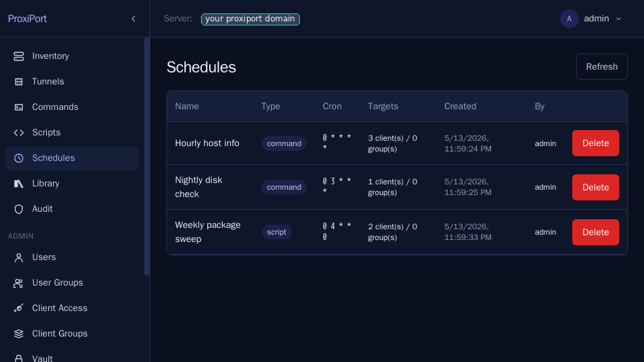Viewport: 644px width, 362px height.
Task: Click the By column header
Action: point(539,107)
